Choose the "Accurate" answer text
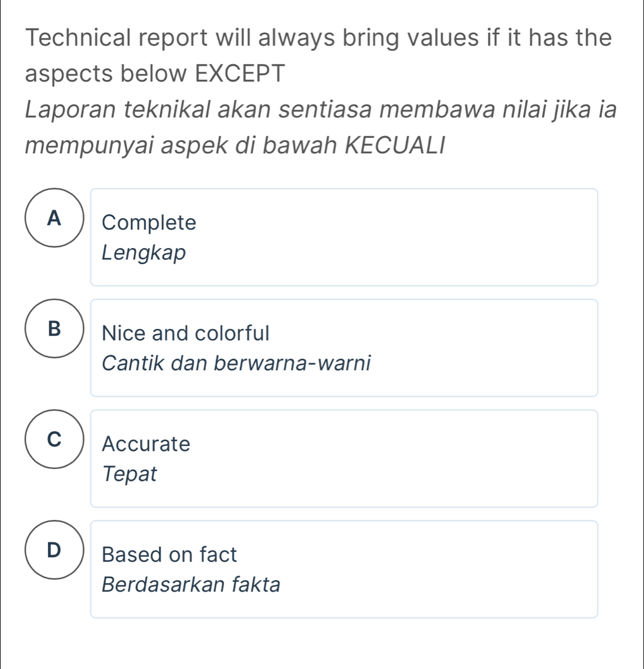Image resolution: width=644 pixels, height=669 pixels. click(x=146, y=444)
